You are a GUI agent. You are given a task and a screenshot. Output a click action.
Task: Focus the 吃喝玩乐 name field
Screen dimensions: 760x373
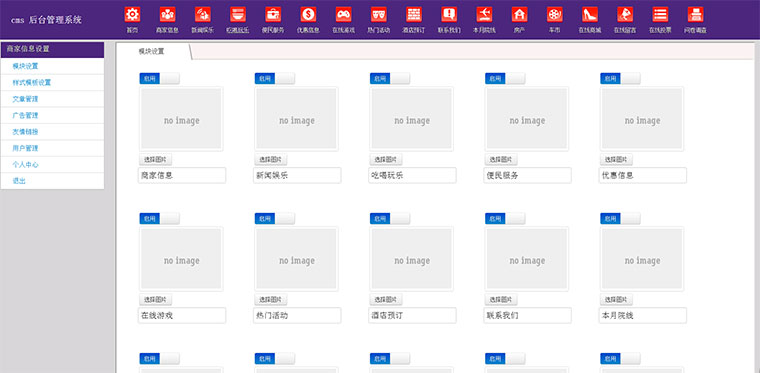point(412,175)
